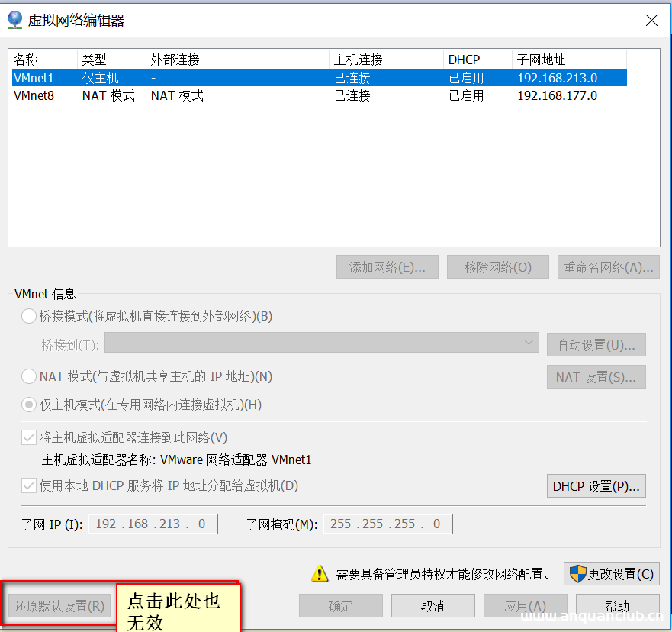Select the 桥接模式 radio button
This screenshot has height=632, width=672.
pos(28,316)
